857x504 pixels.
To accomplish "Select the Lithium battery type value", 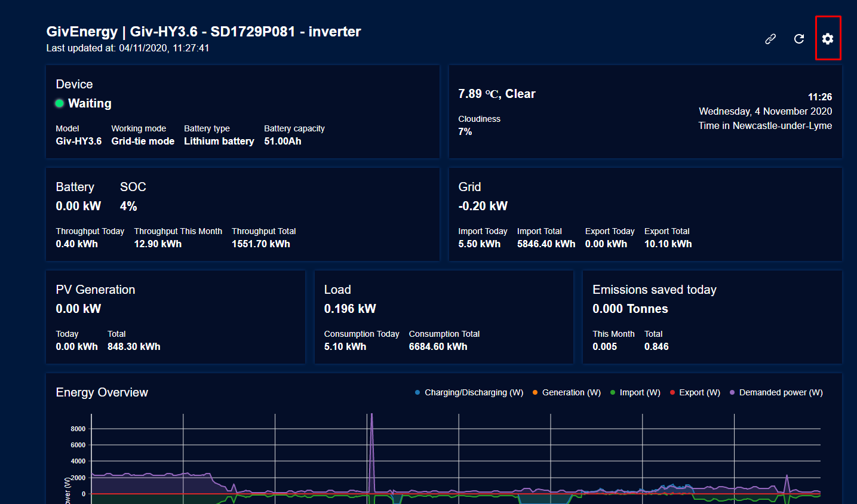I will point(219,142).
